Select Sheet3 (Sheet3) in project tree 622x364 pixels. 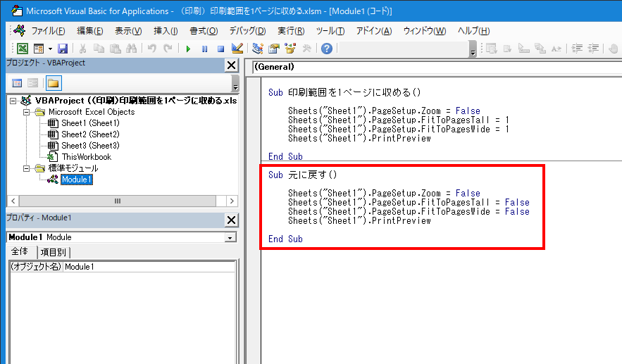90,146
